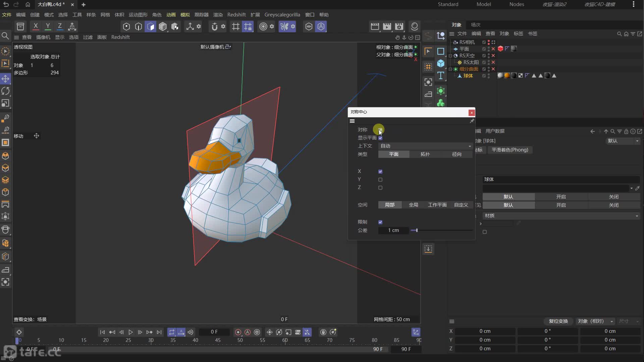The height and width of the screenshot is (362, 644).
Task: Open the 上下文 自动 dropdown
Action: tap(425, 146)
